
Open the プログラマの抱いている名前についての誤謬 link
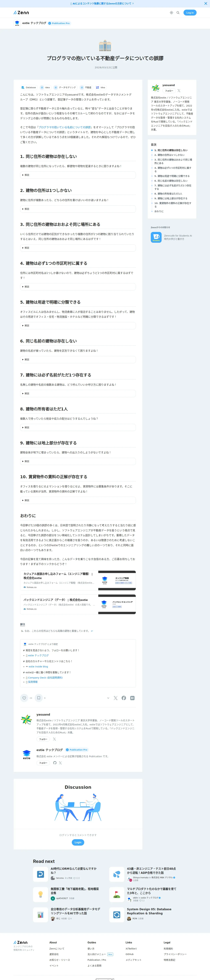point(64,127)
